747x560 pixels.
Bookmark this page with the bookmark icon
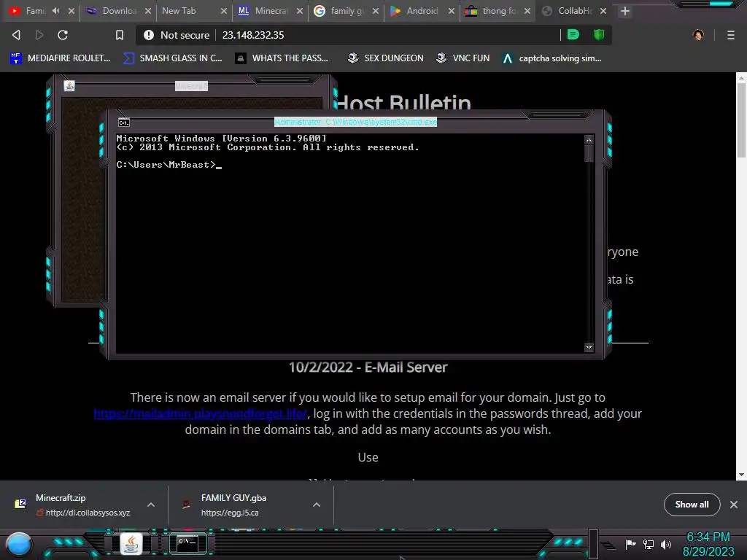pyautogui.click(x=120, y=35)
